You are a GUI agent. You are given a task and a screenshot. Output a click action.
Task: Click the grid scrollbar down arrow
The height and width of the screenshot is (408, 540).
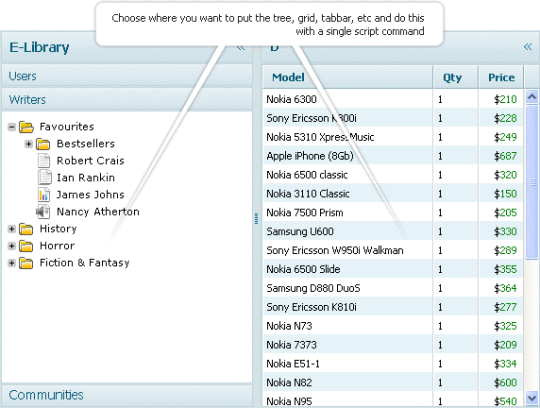coord(532,398)
